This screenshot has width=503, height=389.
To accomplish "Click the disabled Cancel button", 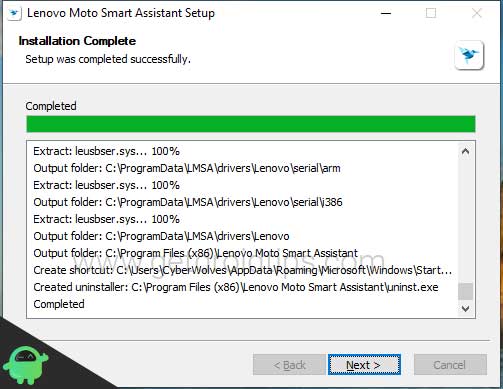I will tap(450, 365).
